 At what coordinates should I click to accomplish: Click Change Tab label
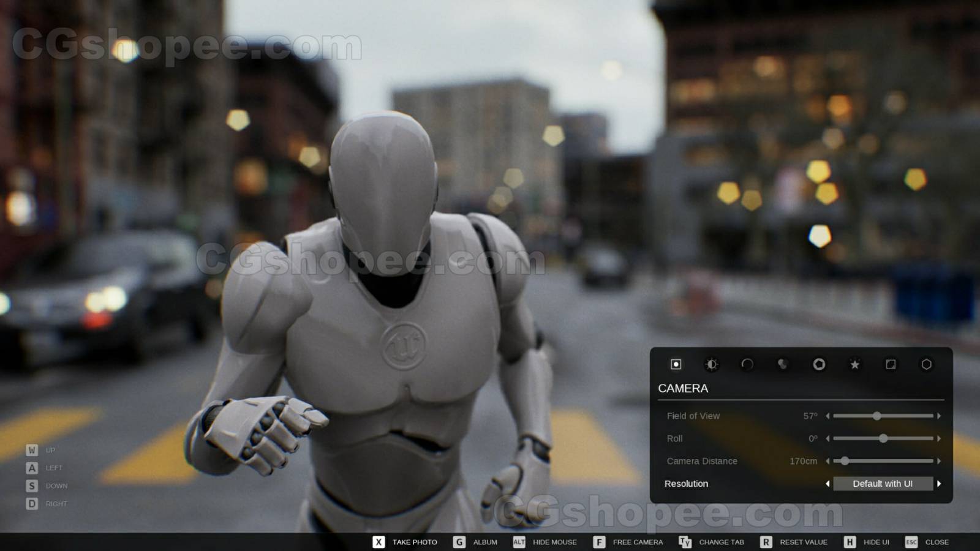click(722, 542)
